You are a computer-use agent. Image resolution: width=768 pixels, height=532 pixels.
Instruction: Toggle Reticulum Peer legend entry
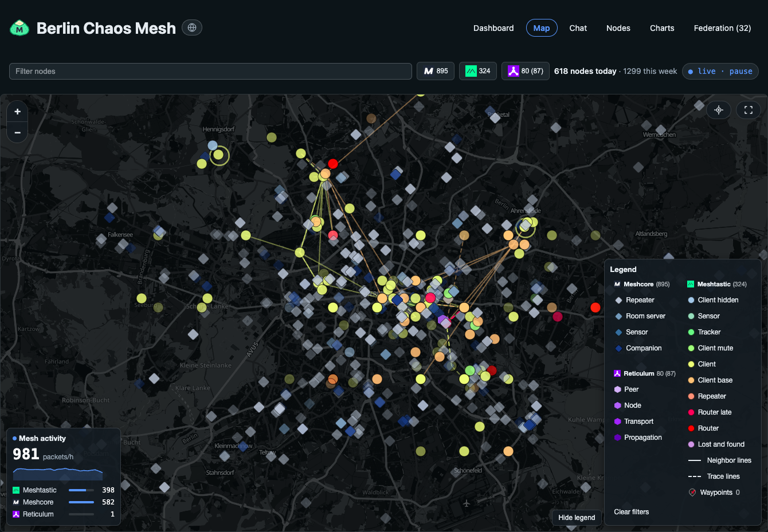(x=626, y=389)
